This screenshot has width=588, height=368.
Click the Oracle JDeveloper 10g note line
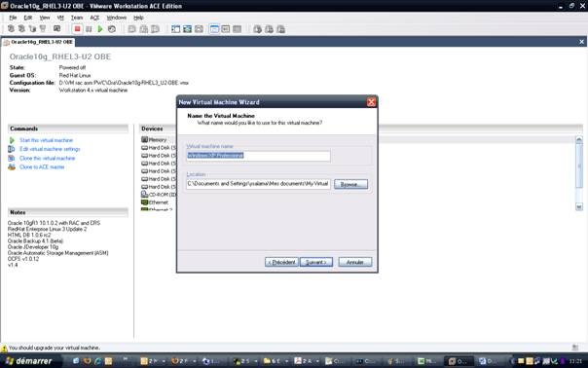[33, 247]
